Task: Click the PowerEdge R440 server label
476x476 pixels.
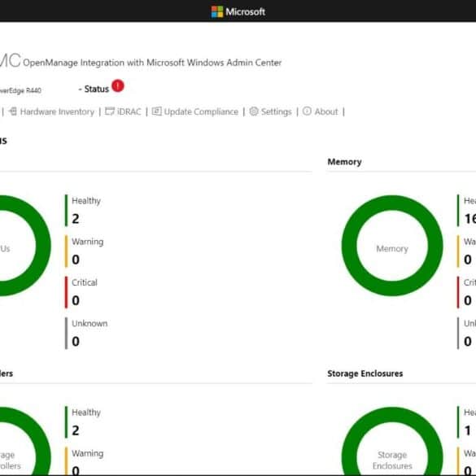Action: 20,90
